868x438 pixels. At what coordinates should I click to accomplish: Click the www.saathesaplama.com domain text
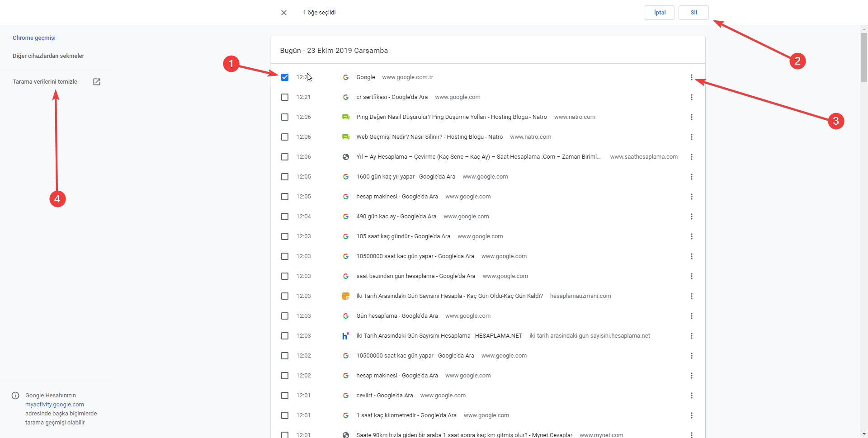click(x=644, y=157)
